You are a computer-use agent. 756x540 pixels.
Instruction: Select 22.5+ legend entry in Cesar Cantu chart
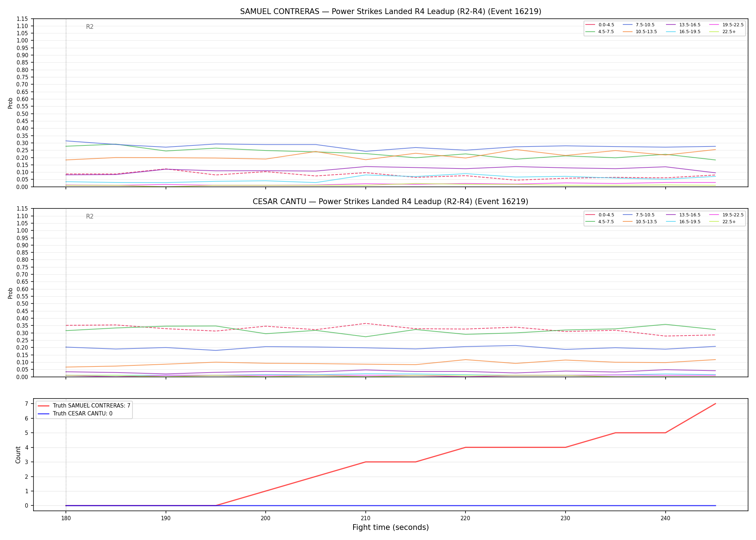[x=723, y=222]
